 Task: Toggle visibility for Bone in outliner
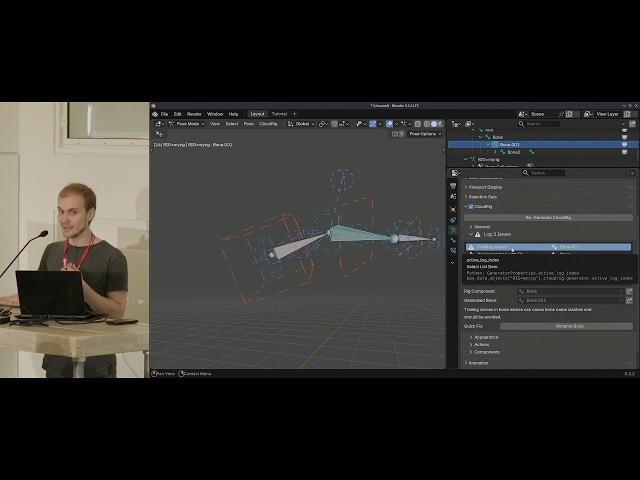pyautogui.click(x=624, y=137)
